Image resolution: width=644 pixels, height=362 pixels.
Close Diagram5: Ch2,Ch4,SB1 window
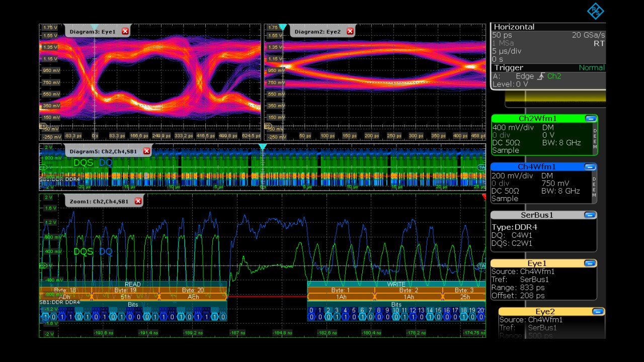(x=146, y=151)
